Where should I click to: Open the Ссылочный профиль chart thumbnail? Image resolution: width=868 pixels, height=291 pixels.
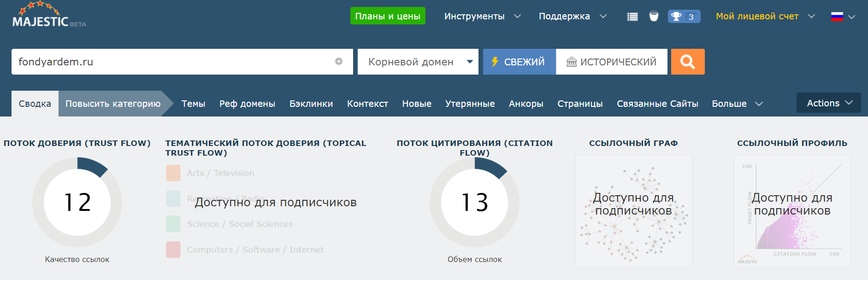[x=792, y=211]
